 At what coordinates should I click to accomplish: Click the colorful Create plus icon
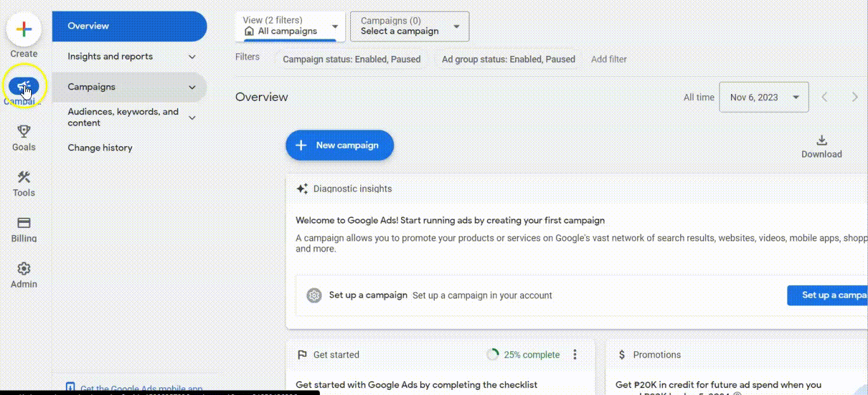pyautogui.click(x=23, y=29)
